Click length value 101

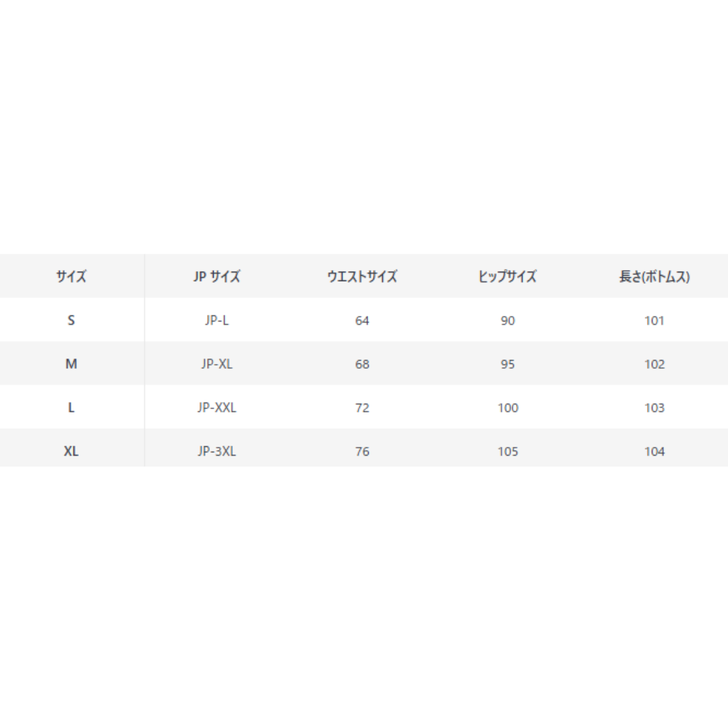point(654,321)
